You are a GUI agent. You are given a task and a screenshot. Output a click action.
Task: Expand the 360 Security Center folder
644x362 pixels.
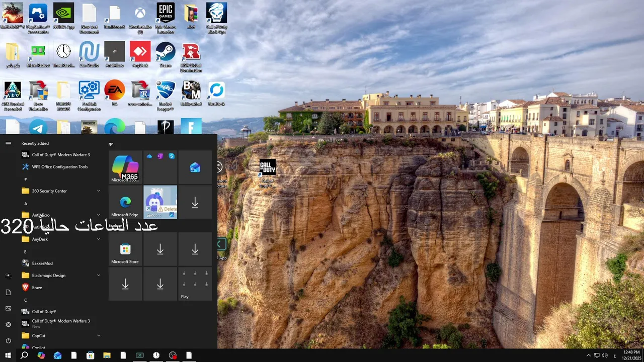60,191
